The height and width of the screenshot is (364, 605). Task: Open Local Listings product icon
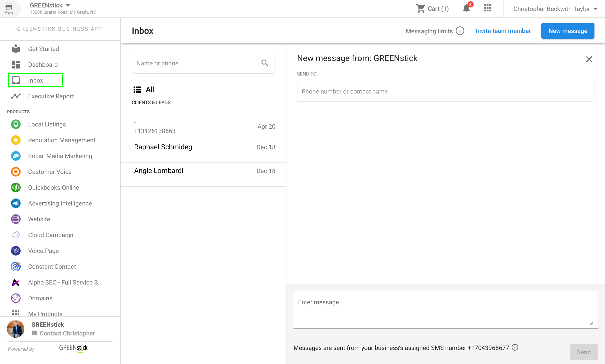[x=16, y=124]
